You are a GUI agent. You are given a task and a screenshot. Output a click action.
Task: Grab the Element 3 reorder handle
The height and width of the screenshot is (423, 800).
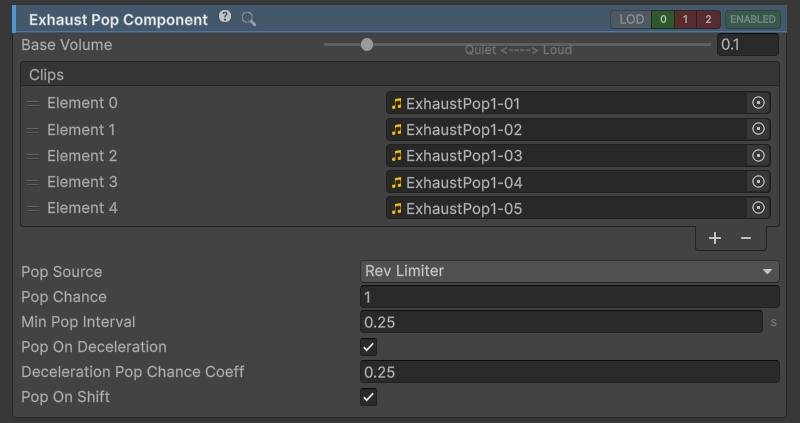pos(33,182)
